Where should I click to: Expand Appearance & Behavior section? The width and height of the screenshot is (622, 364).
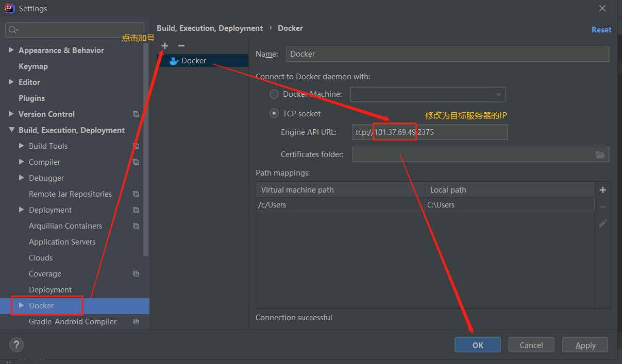(11, 50)
